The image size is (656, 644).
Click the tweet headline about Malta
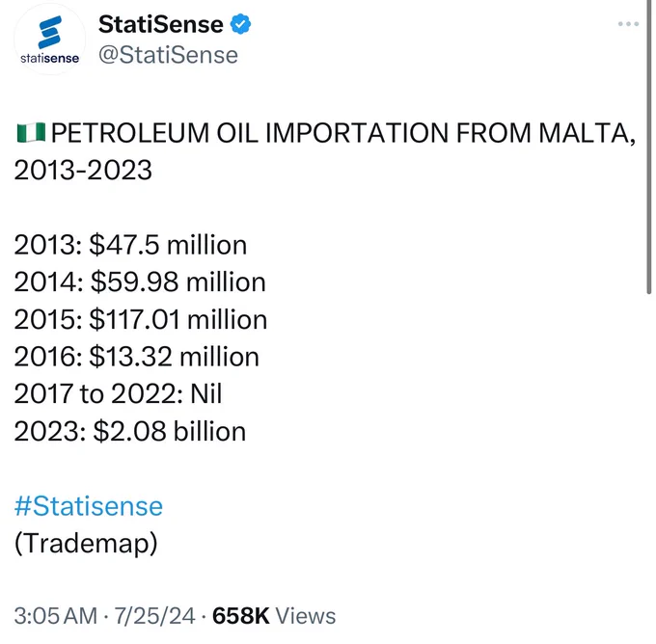click(x=325, y=151)
